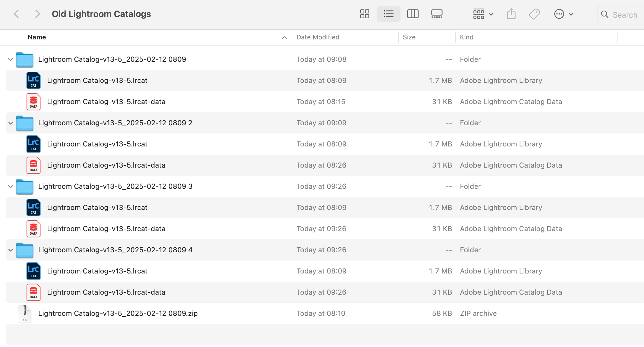Sort by the Size column header
This screenshot has width=644, height=347.
[x=409, y=37]
